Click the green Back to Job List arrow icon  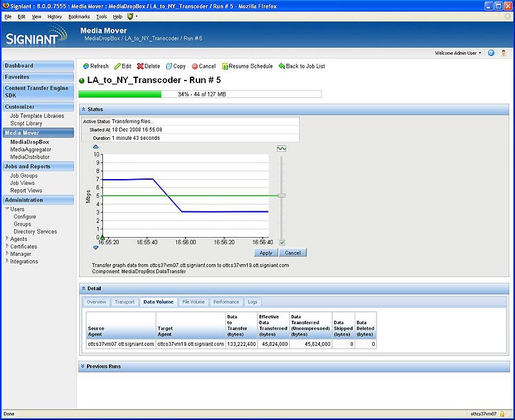281,66
